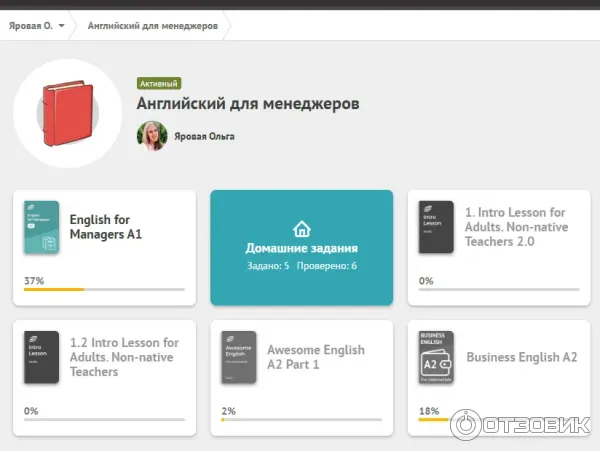600x451 pixels.
Task: Click the 2% progress label
Action: (228, 411)
